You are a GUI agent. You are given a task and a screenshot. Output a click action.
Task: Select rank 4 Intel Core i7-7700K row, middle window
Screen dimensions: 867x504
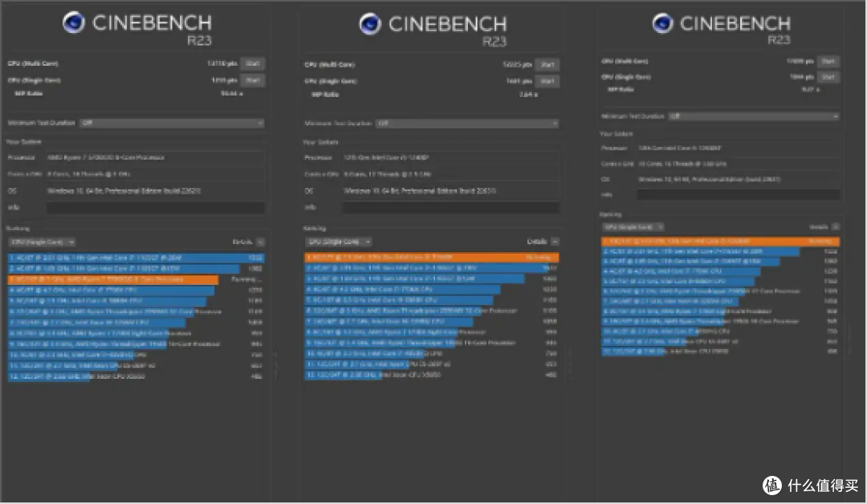coord(431,290)
